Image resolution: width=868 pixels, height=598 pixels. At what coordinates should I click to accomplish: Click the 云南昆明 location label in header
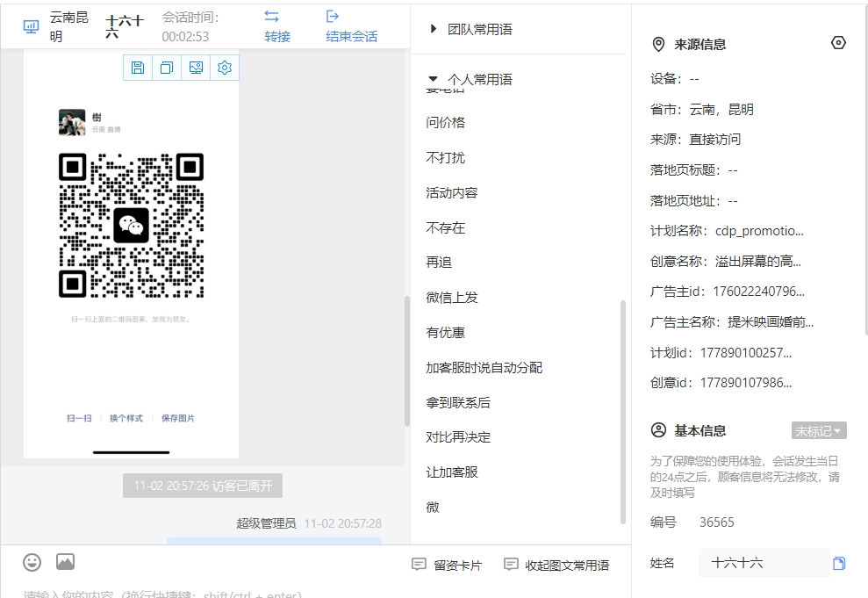[69, 26]
